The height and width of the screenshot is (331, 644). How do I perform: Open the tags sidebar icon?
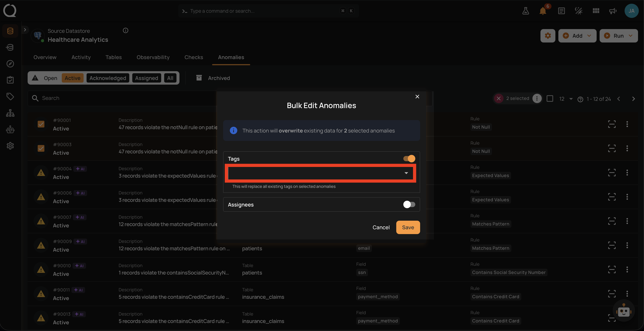10,96
